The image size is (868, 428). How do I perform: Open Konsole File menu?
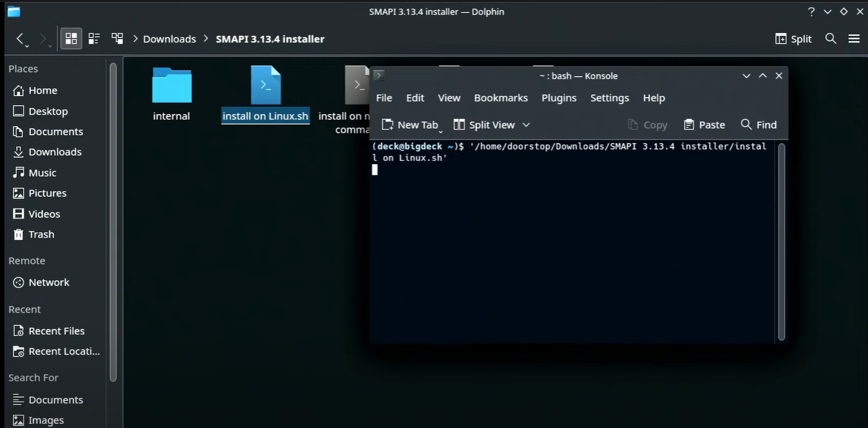pyautogui.click(x=384, y=98)
